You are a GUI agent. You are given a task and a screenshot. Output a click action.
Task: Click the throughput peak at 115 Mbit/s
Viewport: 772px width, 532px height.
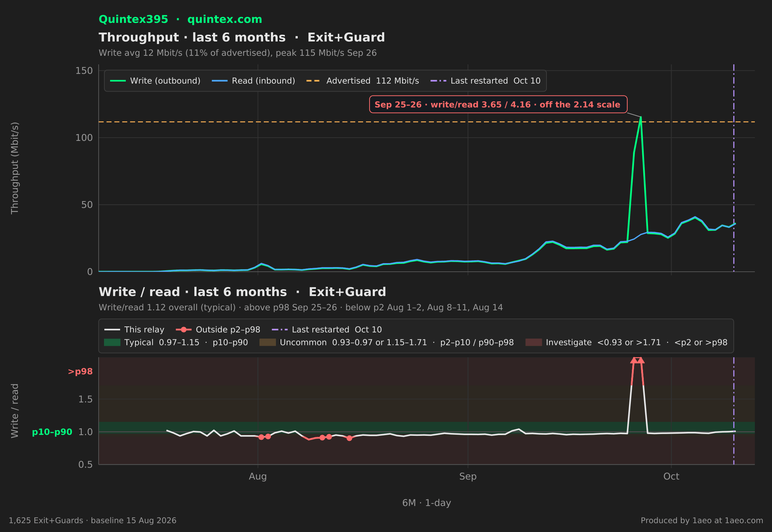click(x=640, y=117)
